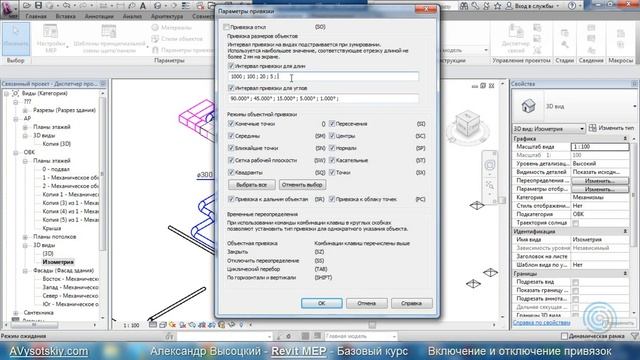Click the panel schedule templates ribbon icon
The image size is (640, 360).
(109, 32)
